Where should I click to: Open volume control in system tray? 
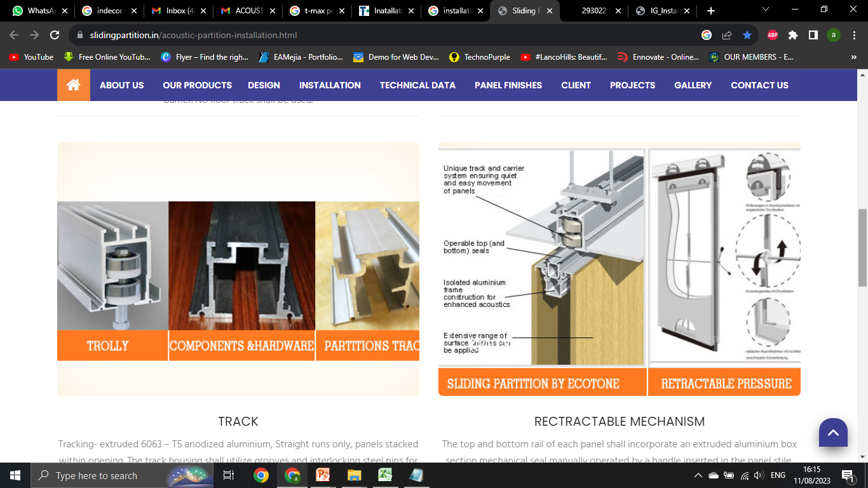click(x=758, y=475)
